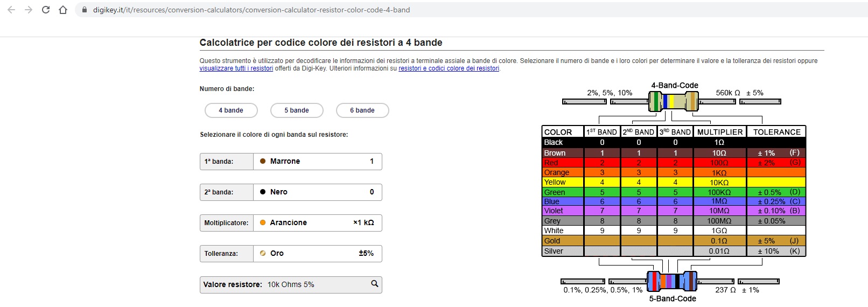This screenshot has height=307, width=868.
Task: Click the orange Arancione color dot
Action: click(x=263, y=222)
